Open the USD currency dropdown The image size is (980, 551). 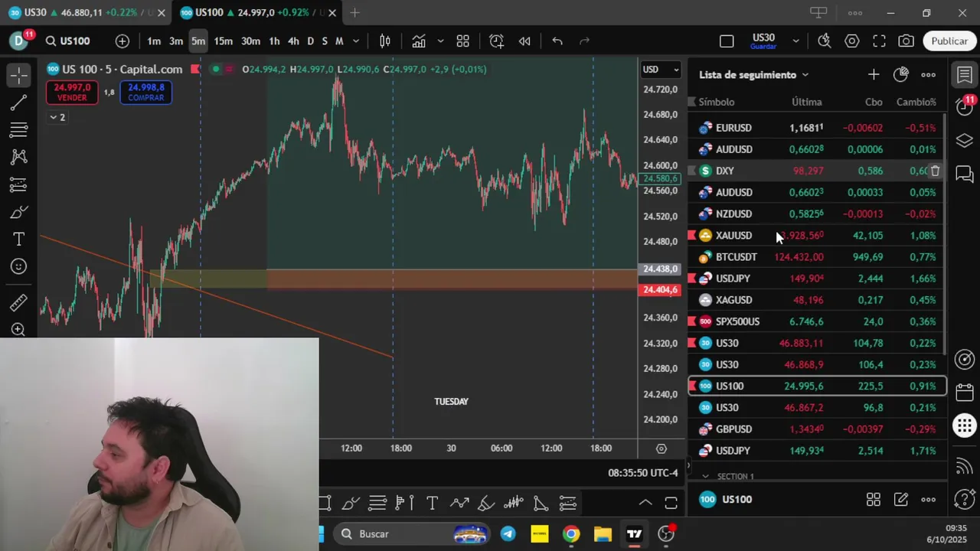tap(661, 70)
